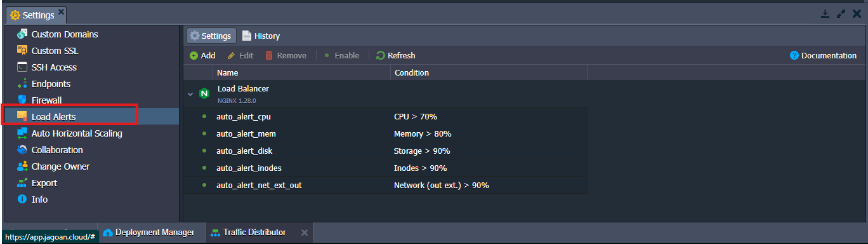Go to Endpoints settings
The width and height of the screenshot is (868, 244).
[51, 84]
